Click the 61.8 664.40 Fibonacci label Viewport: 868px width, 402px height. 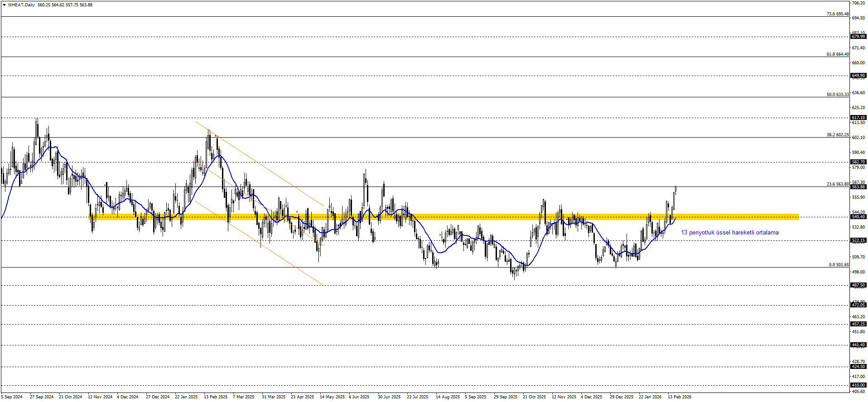pyautogui.click(x=837, y=54)
